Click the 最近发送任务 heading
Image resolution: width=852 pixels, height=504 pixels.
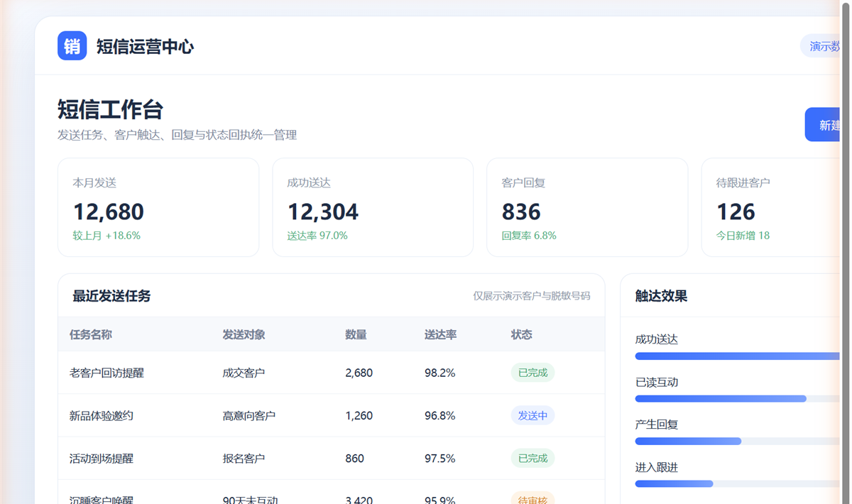(111, 296)
